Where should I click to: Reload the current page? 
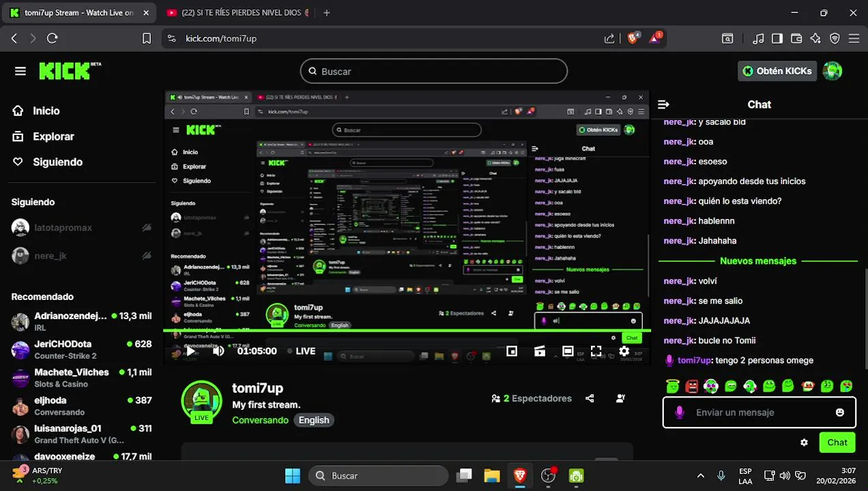(53, 39)
